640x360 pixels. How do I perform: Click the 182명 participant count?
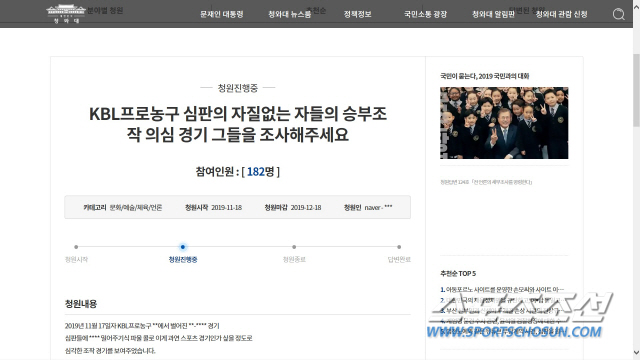pyautogui.click(x=260, y=171)
